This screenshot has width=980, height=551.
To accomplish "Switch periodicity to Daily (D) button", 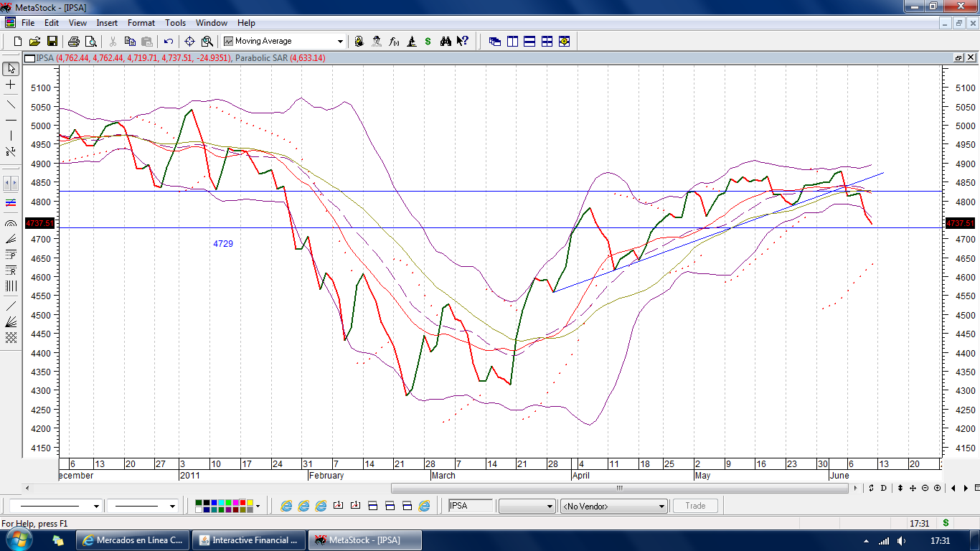I will pos(883,488).
